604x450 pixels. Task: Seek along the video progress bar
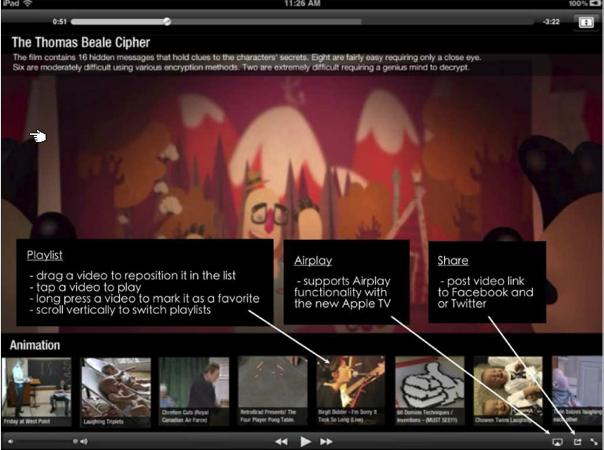tap(302, 22)
